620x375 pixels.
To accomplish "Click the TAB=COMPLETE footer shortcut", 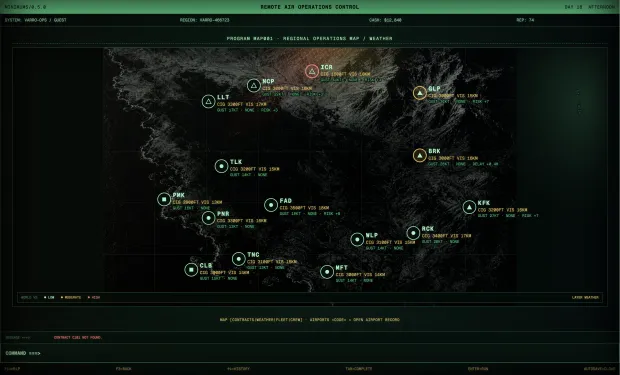I will tap(359, 369).
